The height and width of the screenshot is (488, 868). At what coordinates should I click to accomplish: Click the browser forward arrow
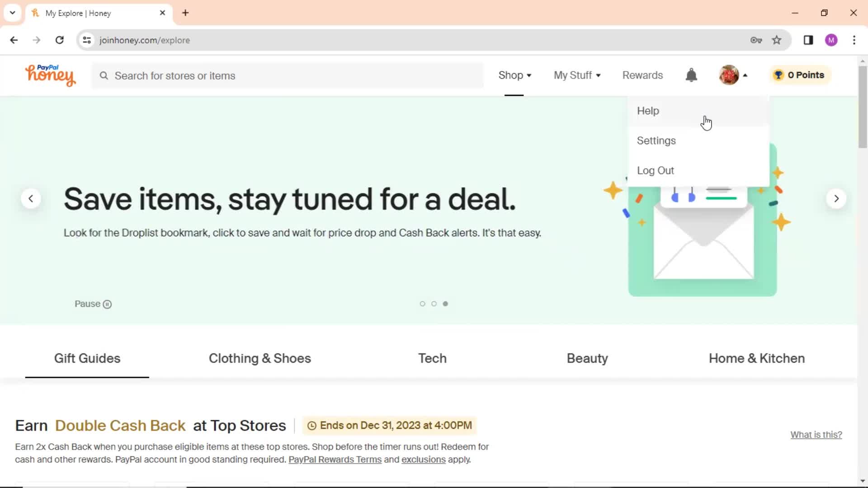point(37,40)
